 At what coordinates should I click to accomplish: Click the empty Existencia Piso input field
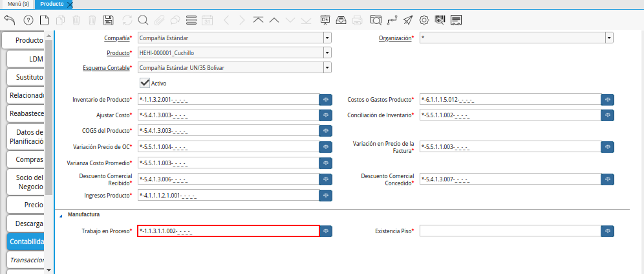tap(510, 231)
